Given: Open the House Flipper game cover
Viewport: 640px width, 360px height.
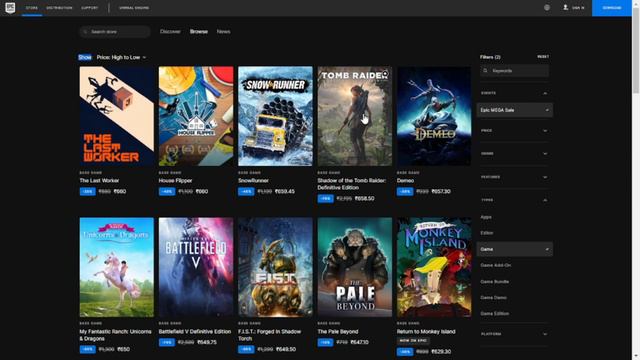Looking at the screenshot, I should coord(196,116).
